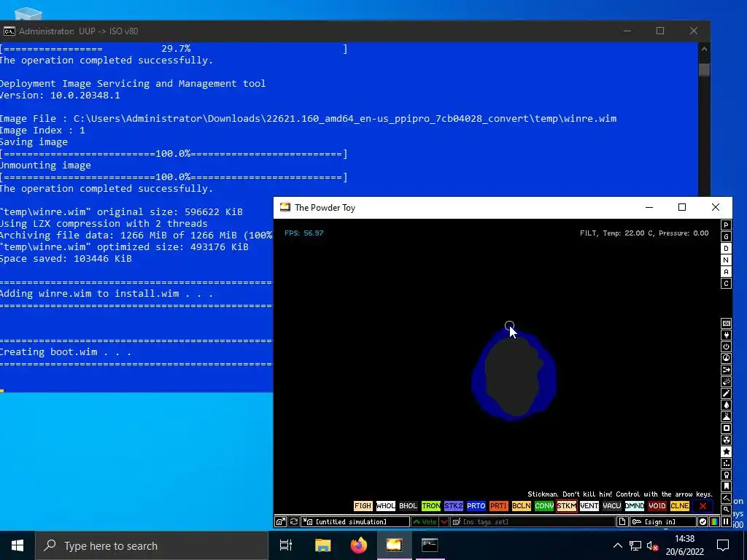Select the STK2 element
Screen dimensions: 747x560
pos(454,506)
